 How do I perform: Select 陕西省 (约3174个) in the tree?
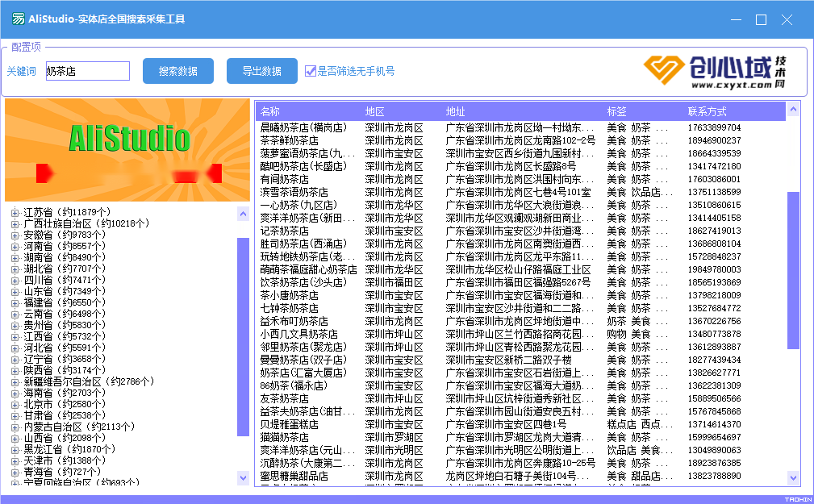click(65, 371)
